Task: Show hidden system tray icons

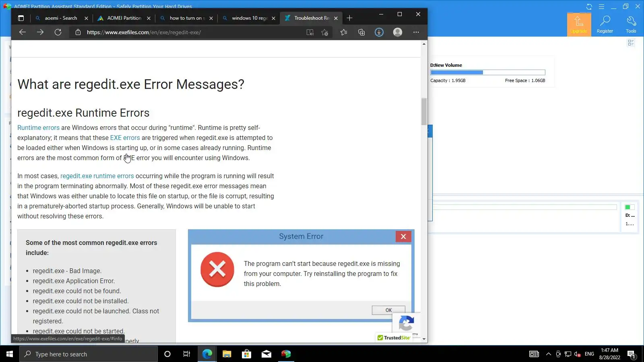Action: coord(548,354)
